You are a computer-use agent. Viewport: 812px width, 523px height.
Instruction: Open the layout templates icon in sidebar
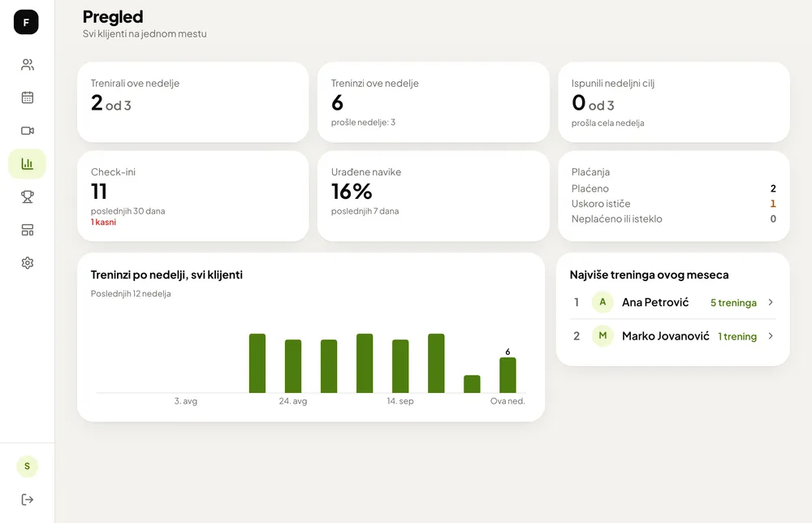pyautogui.click(x=28, y=230)
